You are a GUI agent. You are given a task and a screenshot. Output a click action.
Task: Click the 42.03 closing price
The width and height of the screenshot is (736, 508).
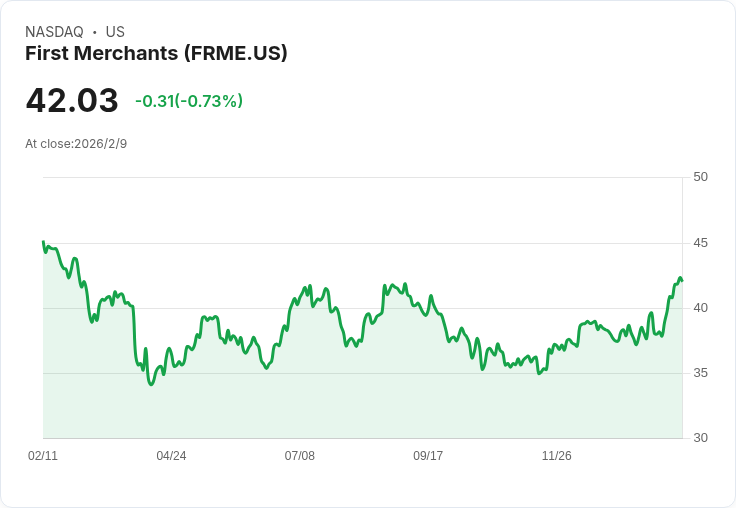coord(72,101)
